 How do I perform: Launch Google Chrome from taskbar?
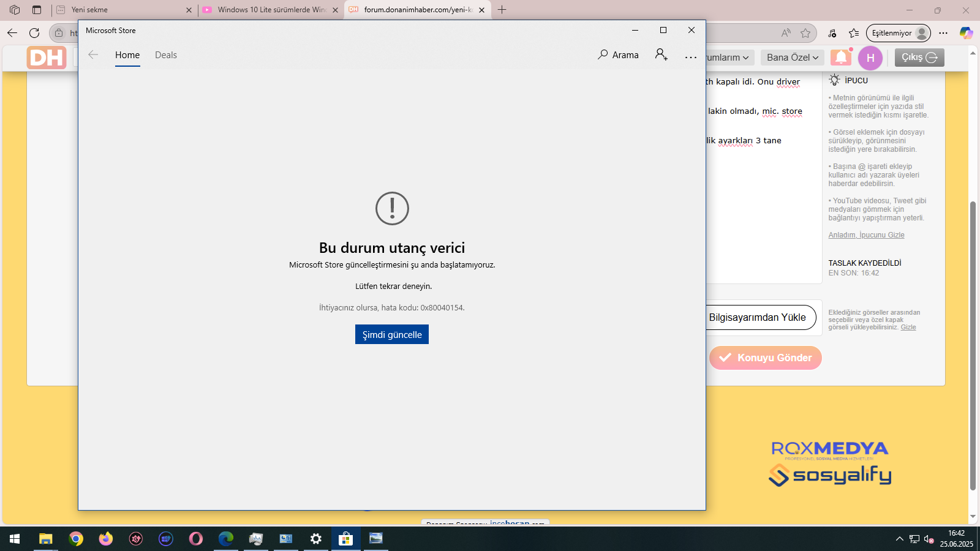pyautogui.click(x=76, y=539)
